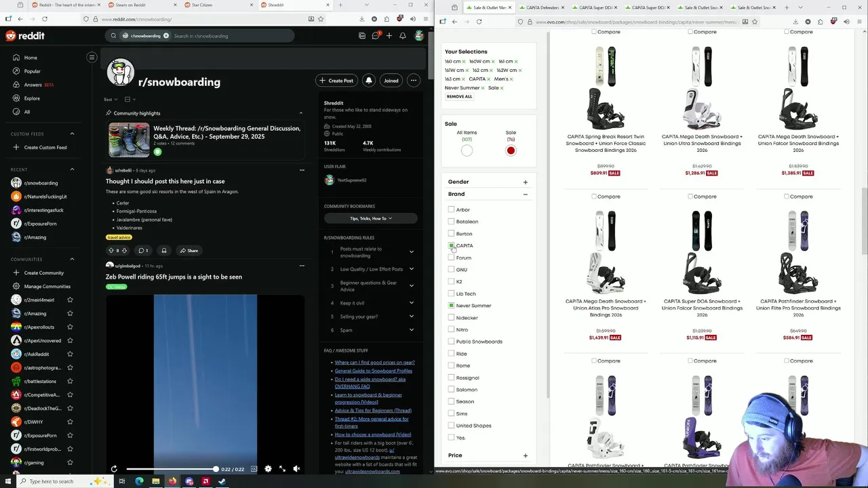Image resolution: width=868 pixels, height=488 pixels.
Task: Open video settings gear
Action: click(268, 469)
